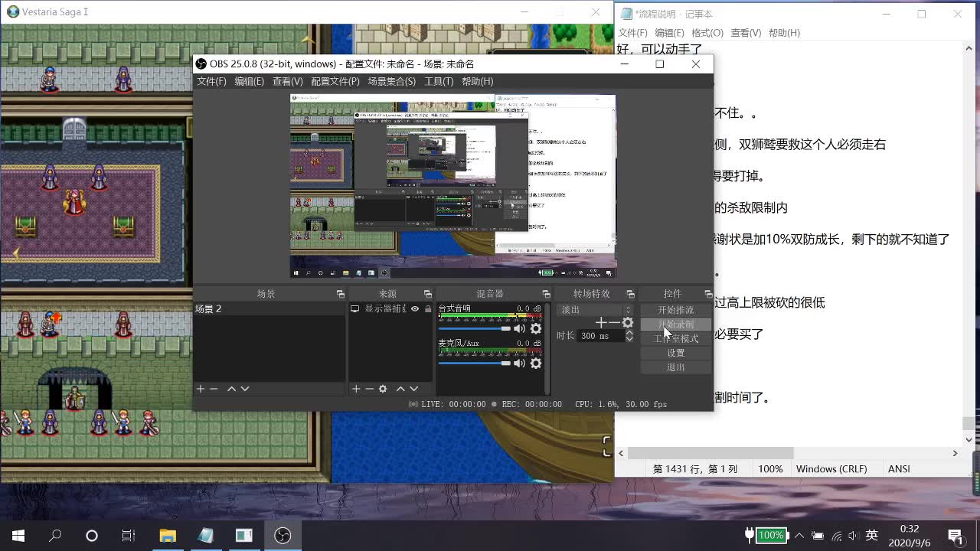Click the display capture monitor icon in Sources

(354, 309)
